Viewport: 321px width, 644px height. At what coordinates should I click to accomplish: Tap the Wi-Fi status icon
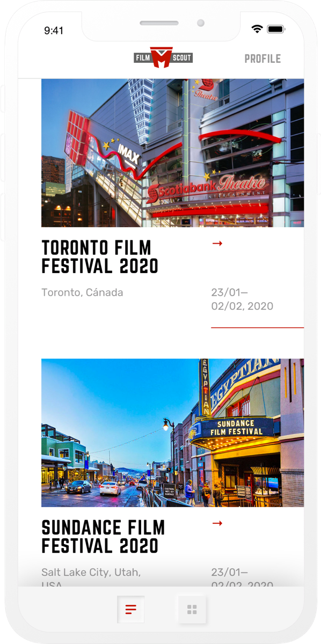point(257,30)
